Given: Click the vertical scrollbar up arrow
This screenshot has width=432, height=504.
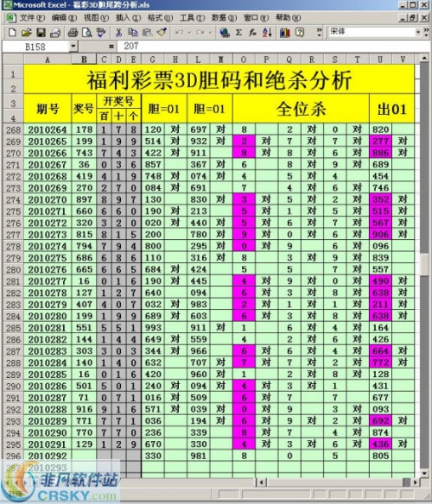Looking at the screenshot, I should click(424, 59).
